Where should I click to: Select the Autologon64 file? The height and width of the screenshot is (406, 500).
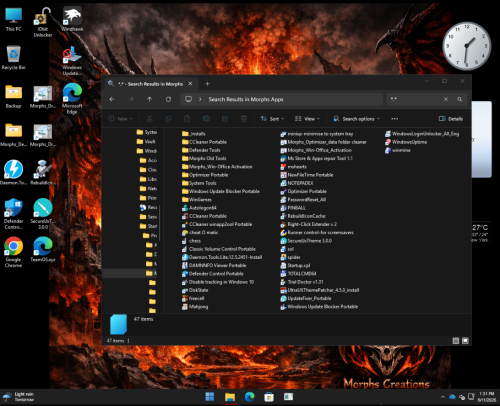(199, 208)
